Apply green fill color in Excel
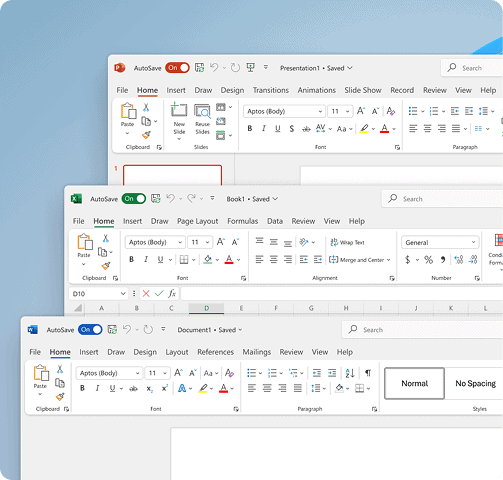503x480 pixels. [x=208, y=259]
